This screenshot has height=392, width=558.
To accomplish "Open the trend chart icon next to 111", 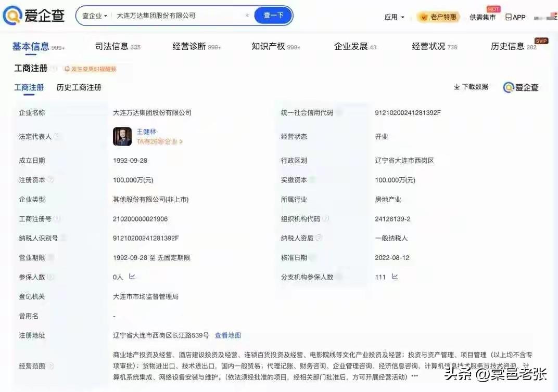I will [395, 277].
